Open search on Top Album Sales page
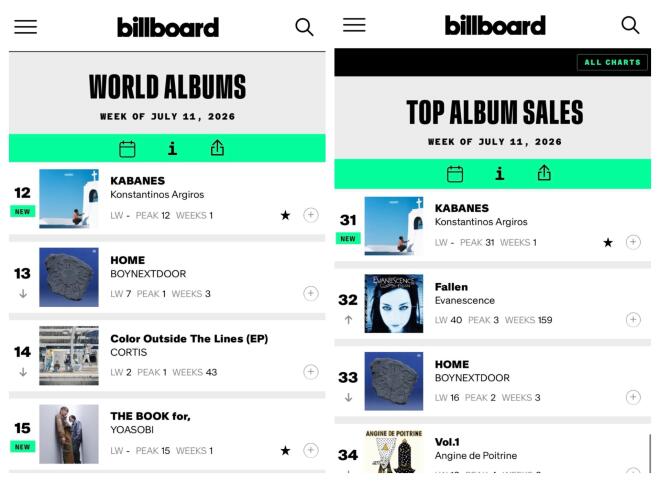This screenshot has width=660, height=482. tap(630, 25)
